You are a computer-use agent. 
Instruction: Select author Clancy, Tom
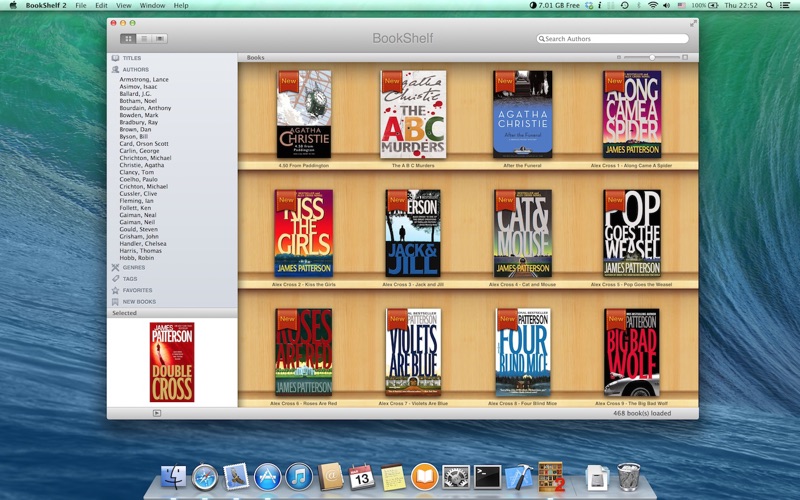(x=137, y=172)
